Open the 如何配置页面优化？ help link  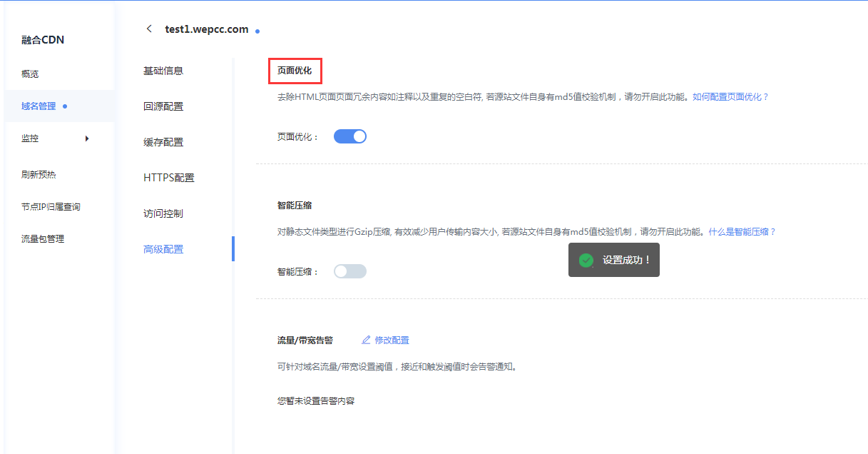click(x=731, y=96)
